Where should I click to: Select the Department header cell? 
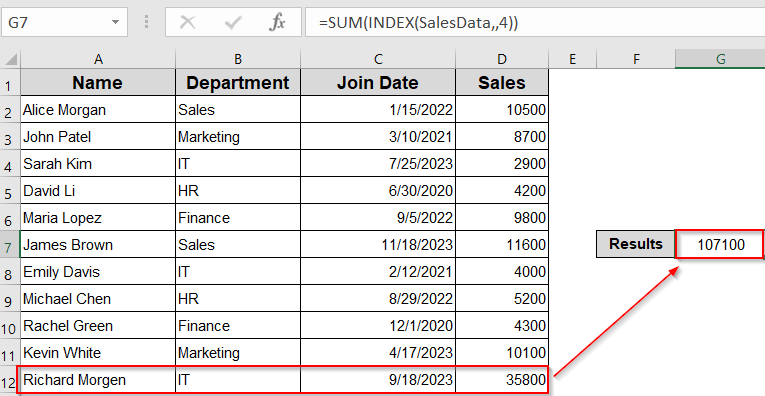(238, 82)
